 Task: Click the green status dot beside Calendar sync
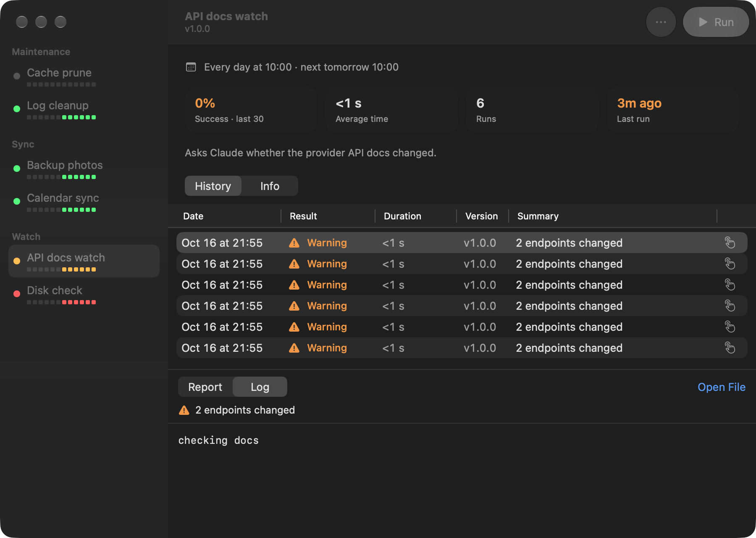click(17, 201)
